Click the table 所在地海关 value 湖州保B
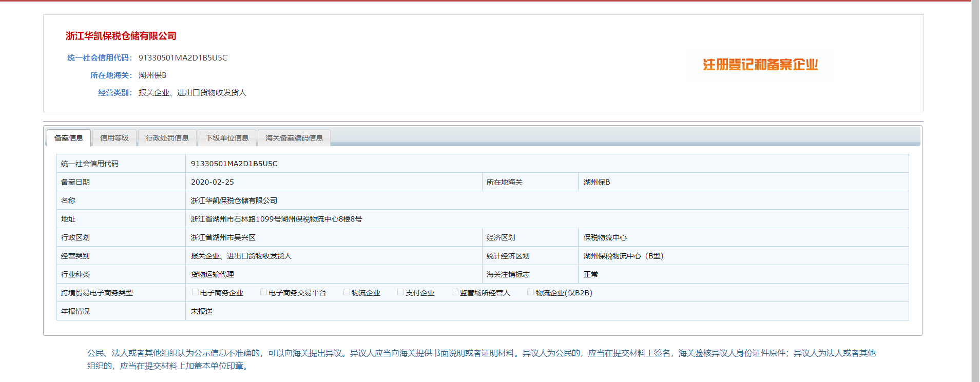 pyautogui.click(x=597, y=182)
